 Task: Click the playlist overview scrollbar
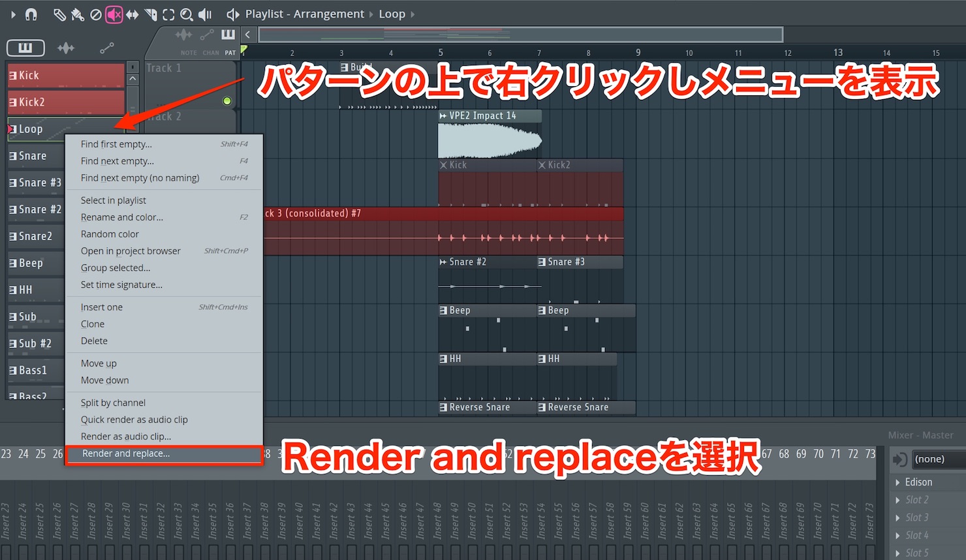pos(520,35)
